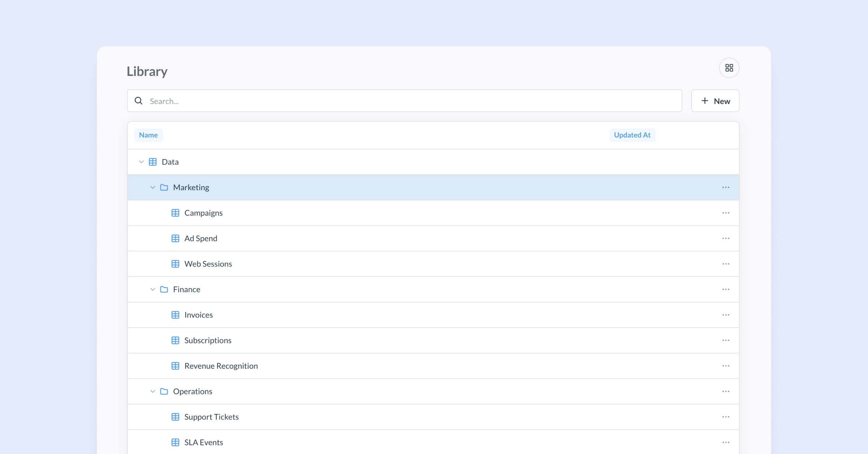Viewport: 868px width, 454px height.
Task: Select the Operations folder label
Action: pyautogui.click(x=192, y=391)
